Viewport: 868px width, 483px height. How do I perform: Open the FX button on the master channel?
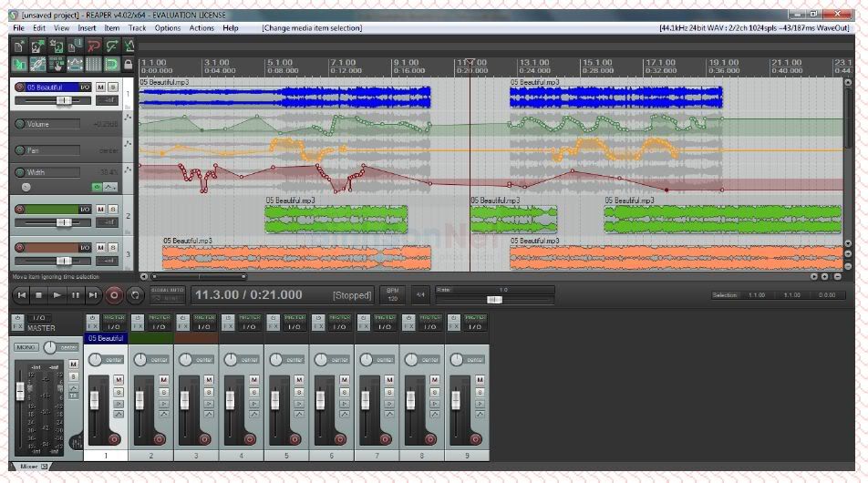pyautogui.click(x=15, y=326)
